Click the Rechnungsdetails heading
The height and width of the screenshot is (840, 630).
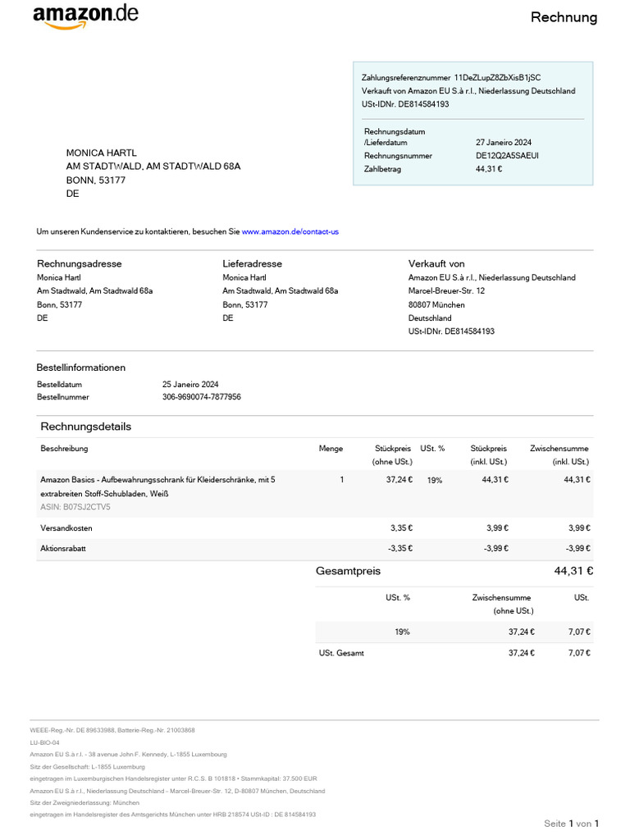85,427
